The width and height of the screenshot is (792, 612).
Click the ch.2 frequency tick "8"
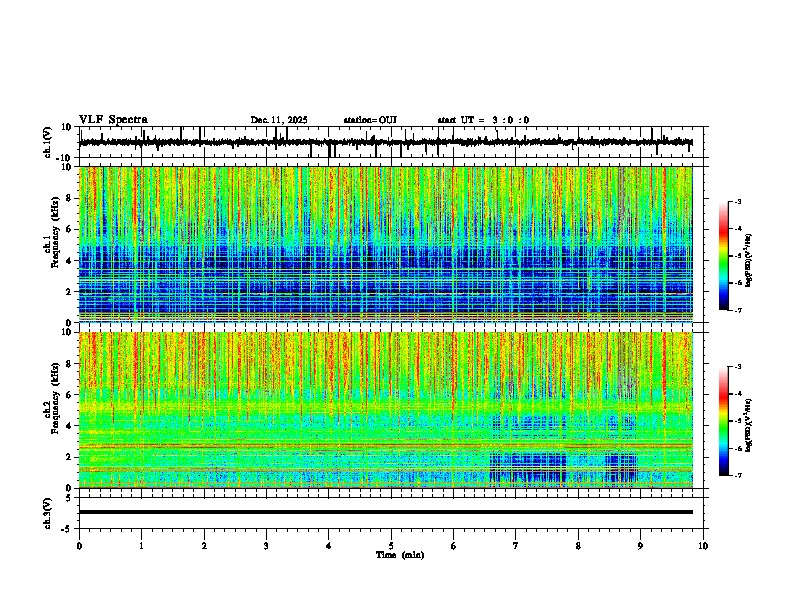tap(71, 364)
